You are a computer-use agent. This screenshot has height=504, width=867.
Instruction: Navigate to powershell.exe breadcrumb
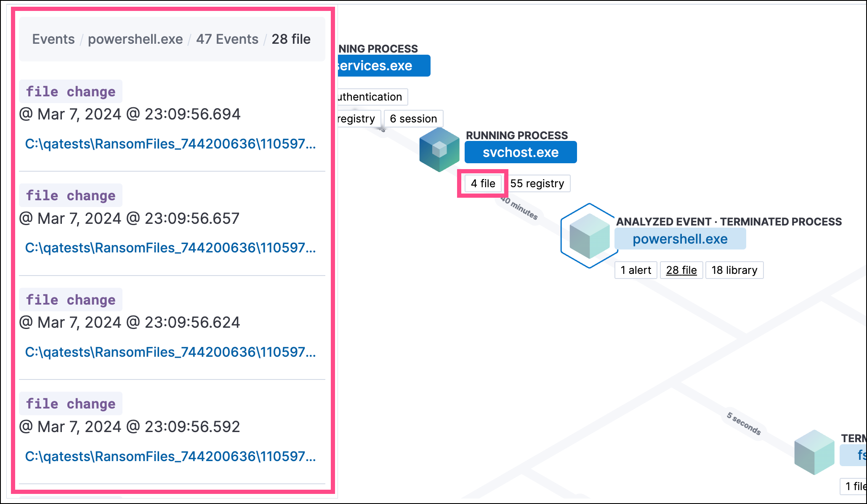coord(135,39)
